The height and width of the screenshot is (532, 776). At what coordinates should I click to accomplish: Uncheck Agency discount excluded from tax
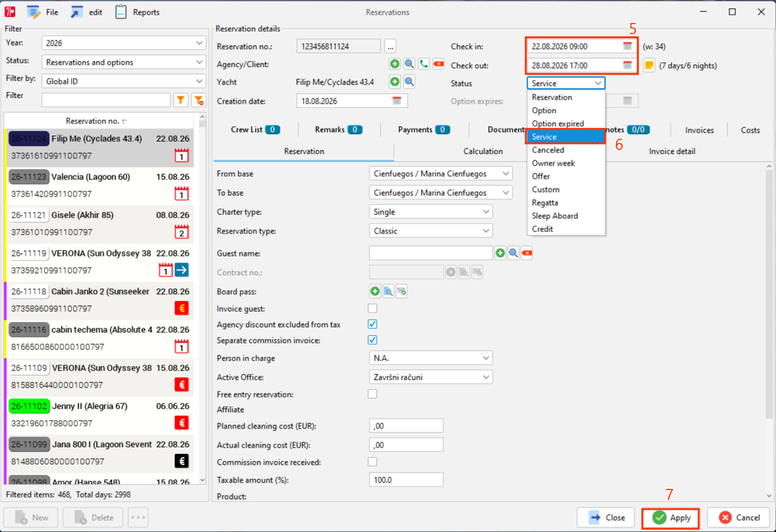pos(373,325)
